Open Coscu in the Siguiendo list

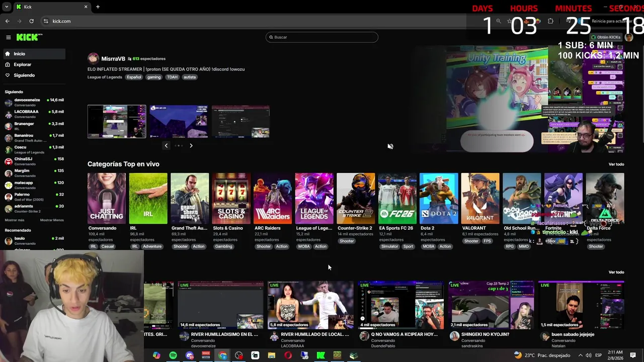tap(33, 149)
